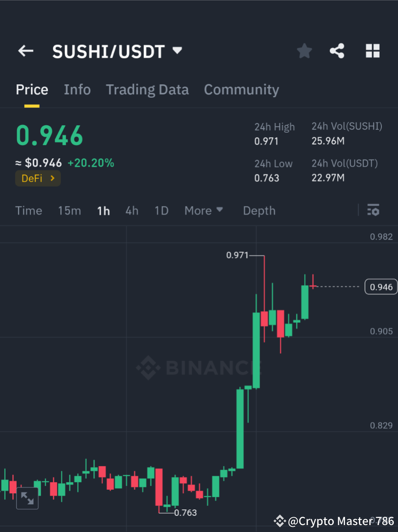
Task: Switch to the 4h candlestick interval
Action: tap(132, 210)
